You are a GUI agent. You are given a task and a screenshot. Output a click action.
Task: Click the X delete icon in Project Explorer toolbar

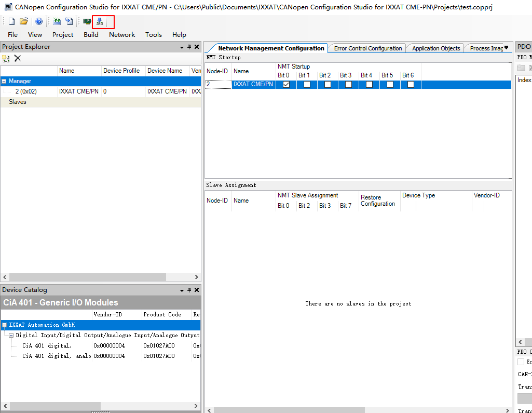tap(18, 58)
